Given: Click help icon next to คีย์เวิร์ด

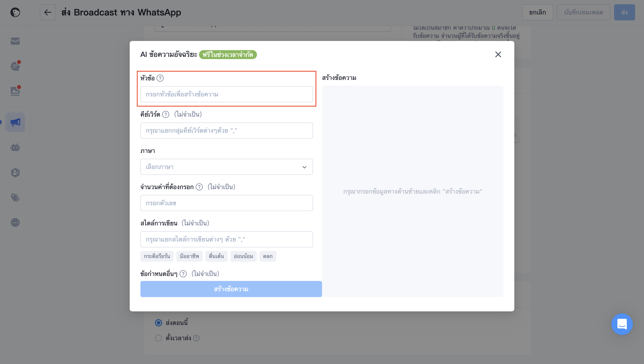Looking at the screenshot, I should (165, 114).
